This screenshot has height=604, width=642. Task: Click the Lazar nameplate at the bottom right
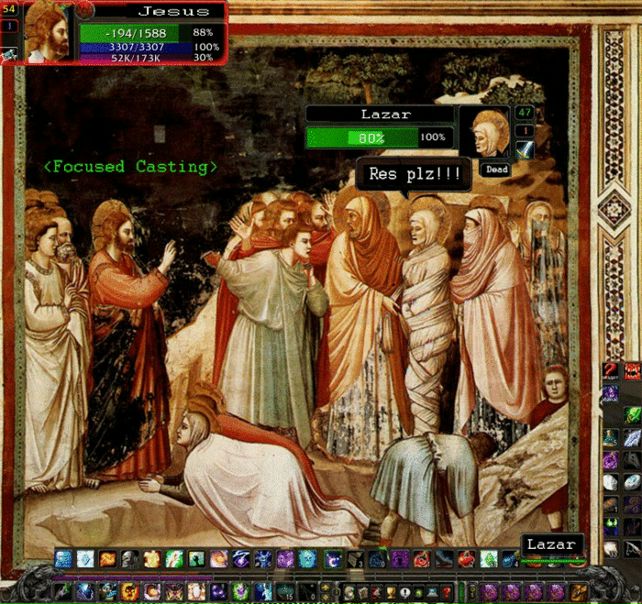point(552,546)
